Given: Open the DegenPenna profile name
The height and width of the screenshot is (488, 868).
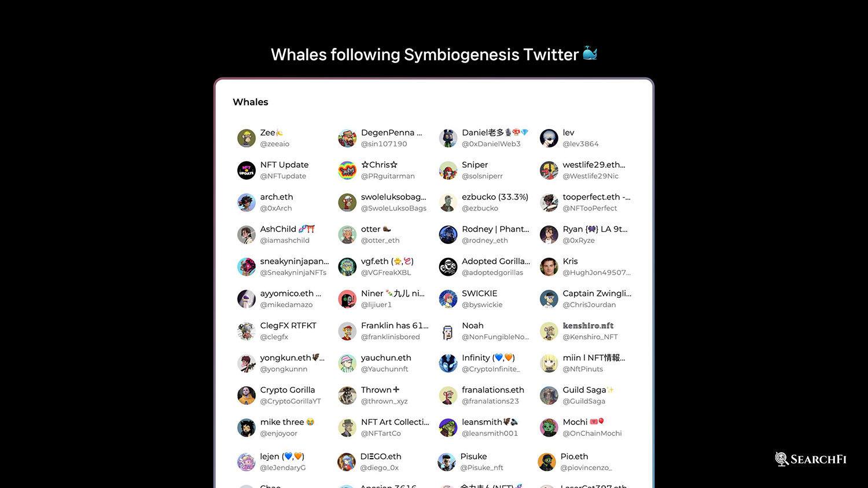Looking at the screenshot, I should point(392,132).
